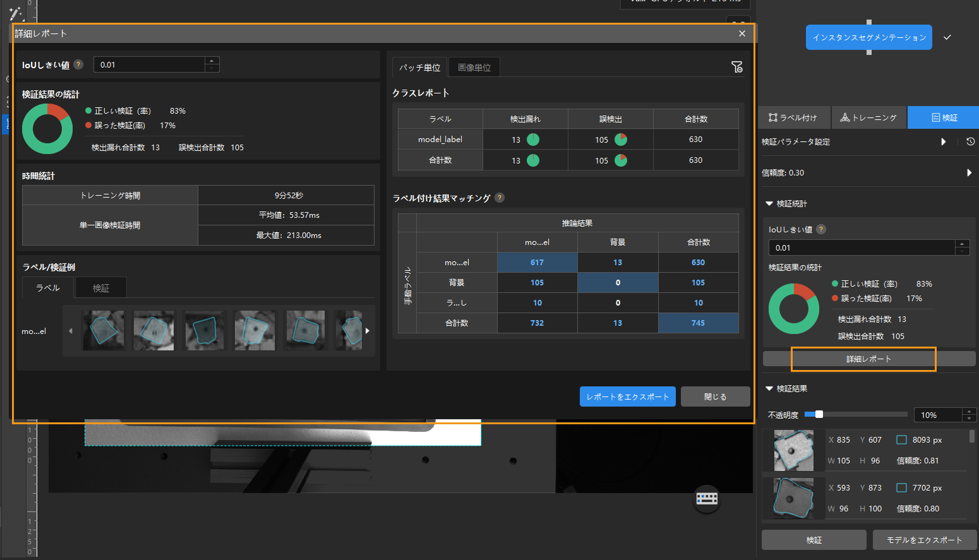Open the filter icon in class report
Screen dimensions: 979x560
pyautogui.click(x=736, y=67)
